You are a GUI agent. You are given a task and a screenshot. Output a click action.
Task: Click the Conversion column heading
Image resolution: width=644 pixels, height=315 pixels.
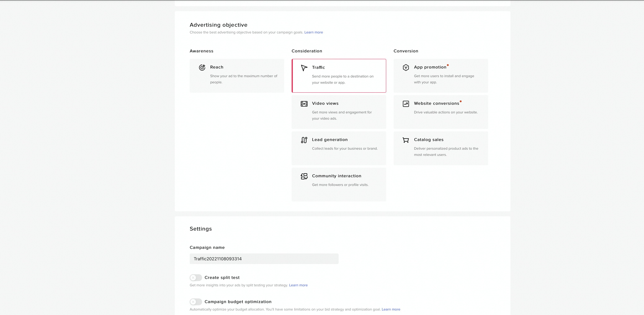[406, 51]
